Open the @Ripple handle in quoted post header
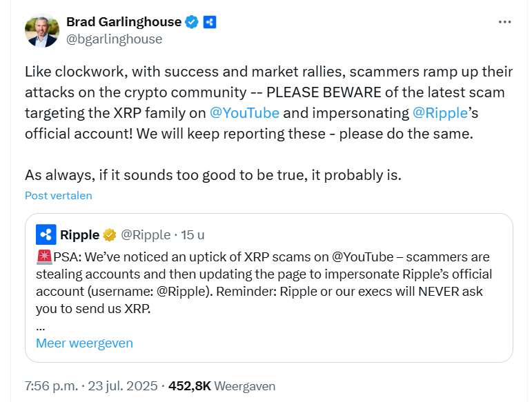Viewport: 532px width, 402px height. tap(146, 235)
